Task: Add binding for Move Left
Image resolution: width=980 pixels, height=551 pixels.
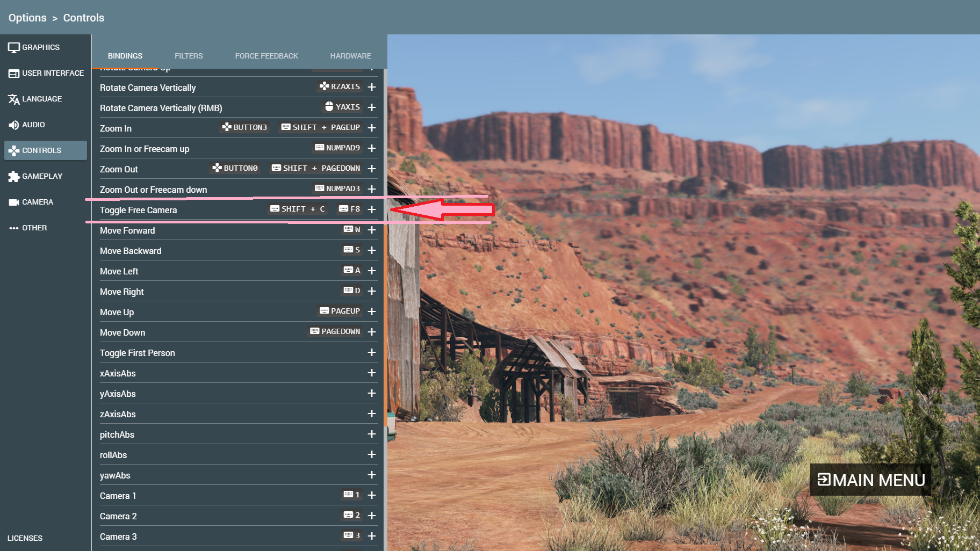Action: click(372, 271)
